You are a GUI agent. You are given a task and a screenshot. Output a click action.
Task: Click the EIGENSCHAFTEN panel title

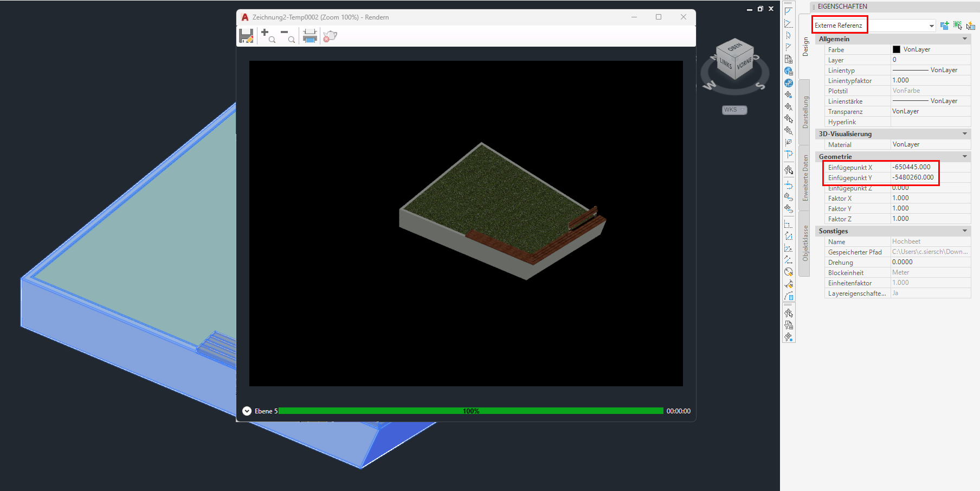coord(842,7)
